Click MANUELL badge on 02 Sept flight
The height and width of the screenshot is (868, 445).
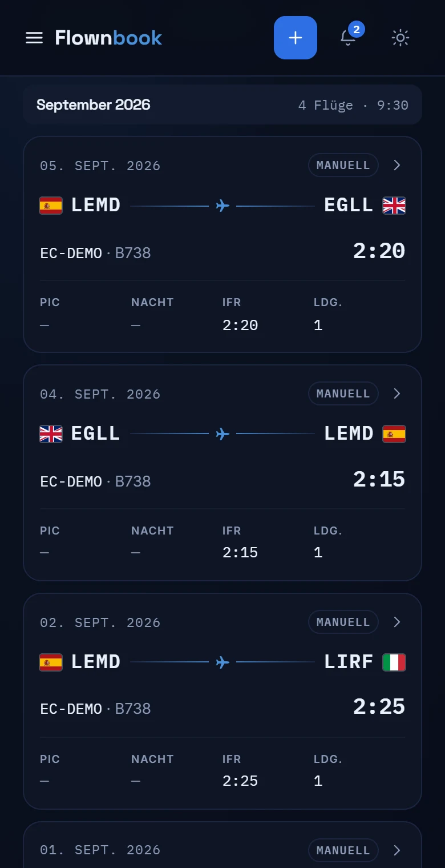pos(343,622)
